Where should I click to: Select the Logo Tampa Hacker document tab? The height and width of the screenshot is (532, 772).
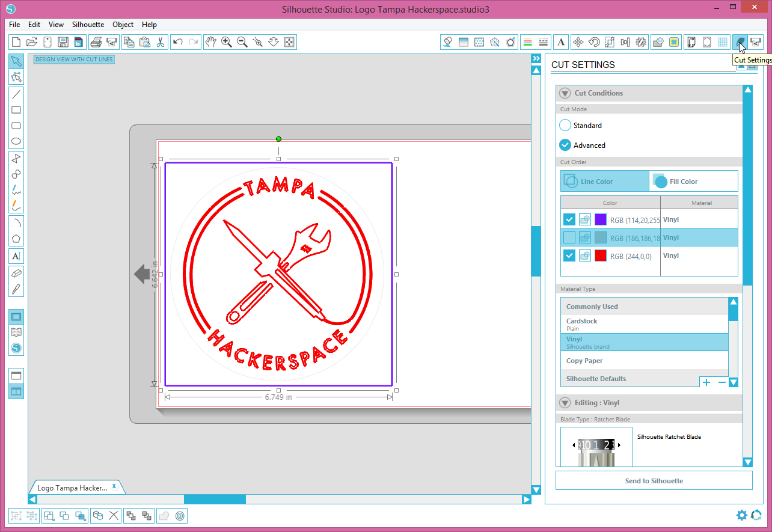pos(71,487)
